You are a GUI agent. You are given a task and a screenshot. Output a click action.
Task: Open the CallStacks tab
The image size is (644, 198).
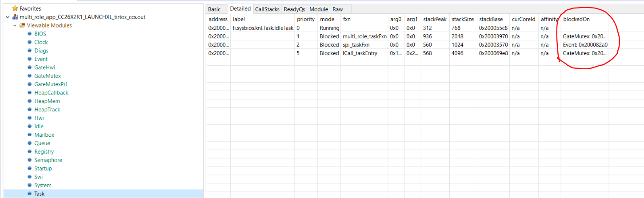tap(267, 9)
